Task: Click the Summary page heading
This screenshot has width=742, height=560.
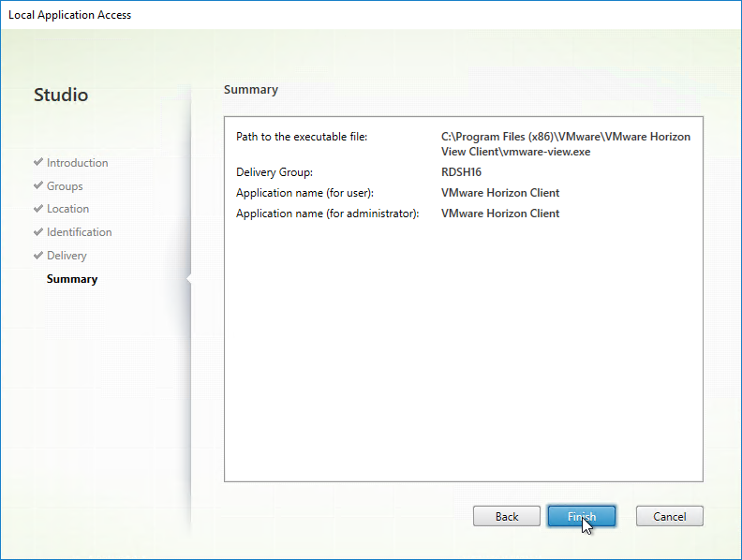Action: (x=251, y=90)
